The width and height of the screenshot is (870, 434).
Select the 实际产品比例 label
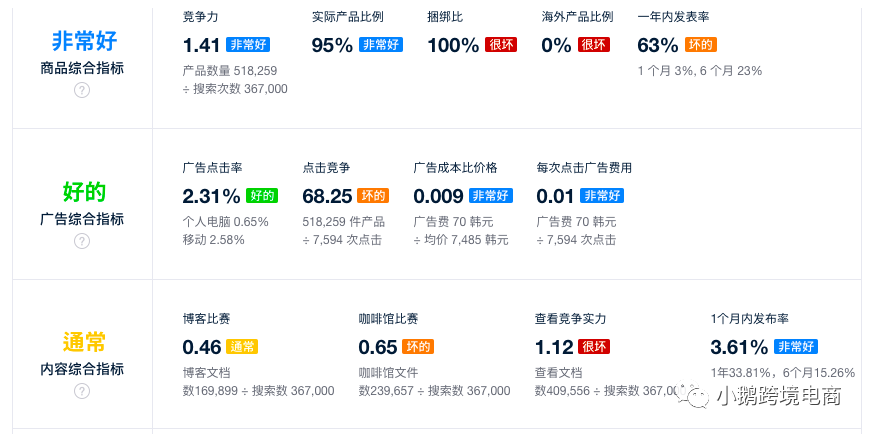pyautogui.click(x=347, y=17)
